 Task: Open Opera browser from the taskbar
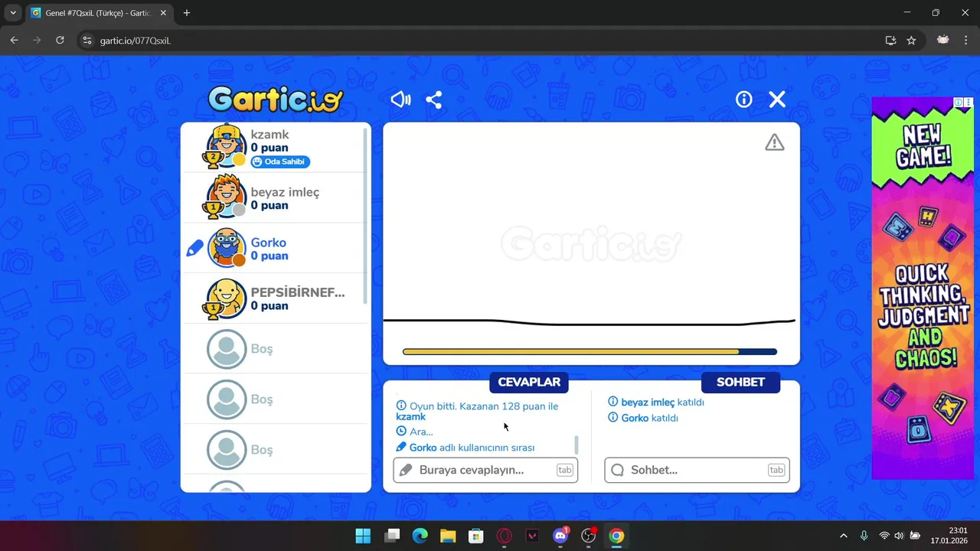[x=504, y=536]
